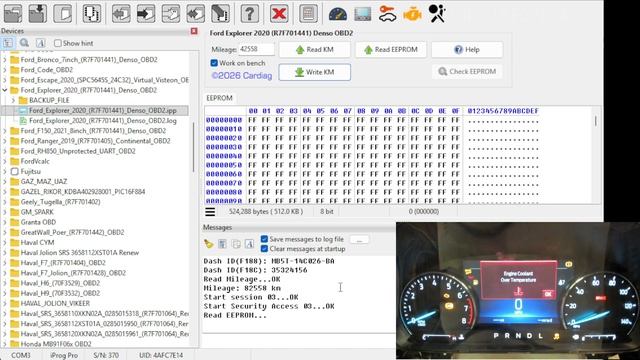Click the Check EEPROM button

coord(467,71)
